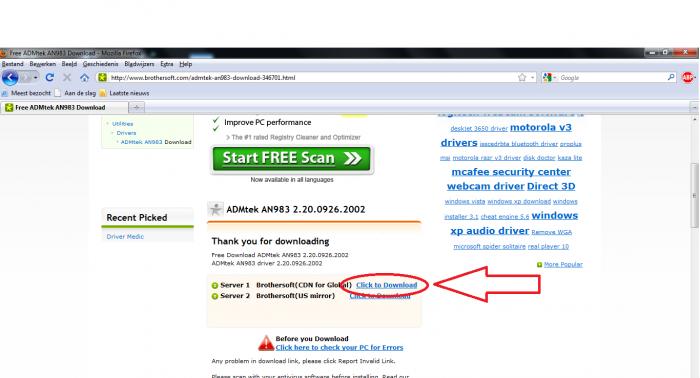Open the motorola razr v3 driver link
Image resolution: width=700 pixels, height=378 pixels.
coord(487,158)
